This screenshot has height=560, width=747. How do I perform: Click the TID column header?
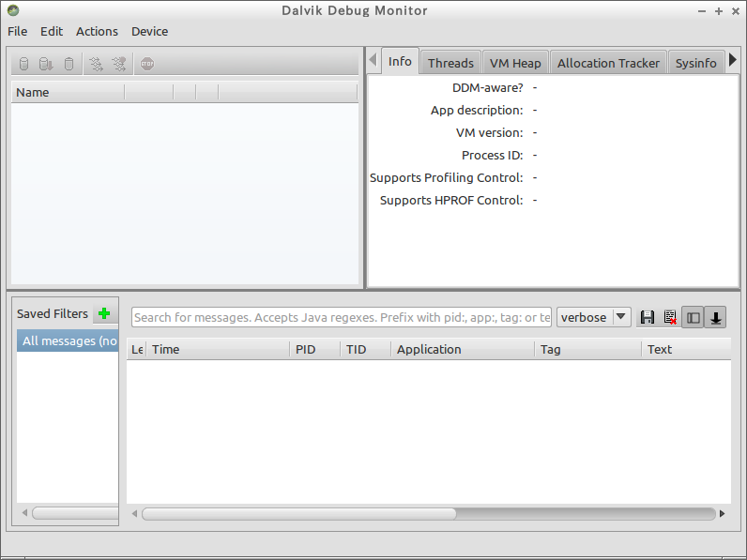(x=366, y=350)
